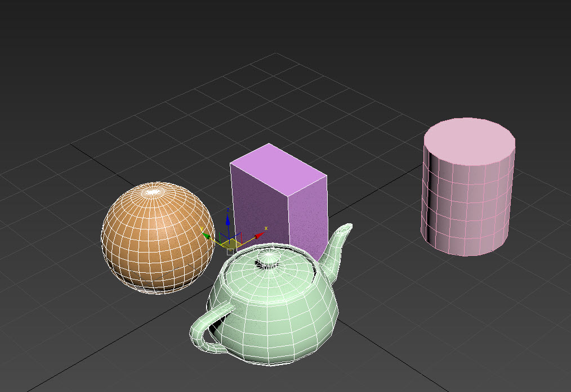The image size is (571, 392).
Task: Click the top face of the box
Action: [279, 169]
